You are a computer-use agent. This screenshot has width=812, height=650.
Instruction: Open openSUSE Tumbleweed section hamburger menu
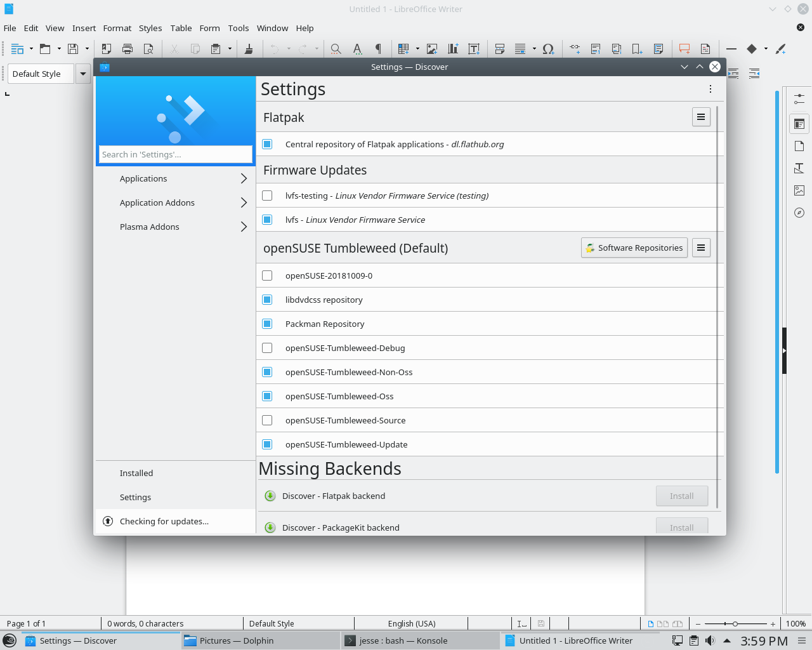coord(701,248)
